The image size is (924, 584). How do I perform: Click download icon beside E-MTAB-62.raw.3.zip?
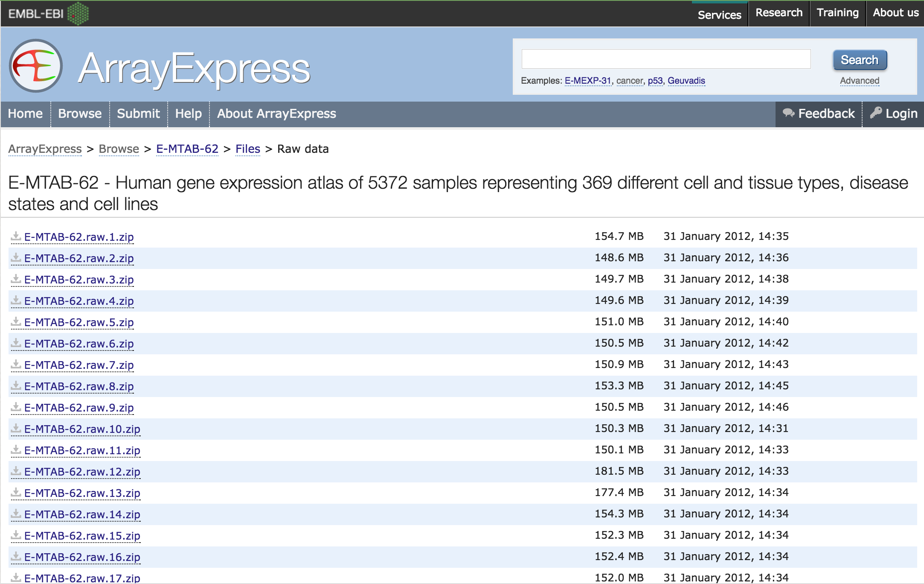pos(16,279)
